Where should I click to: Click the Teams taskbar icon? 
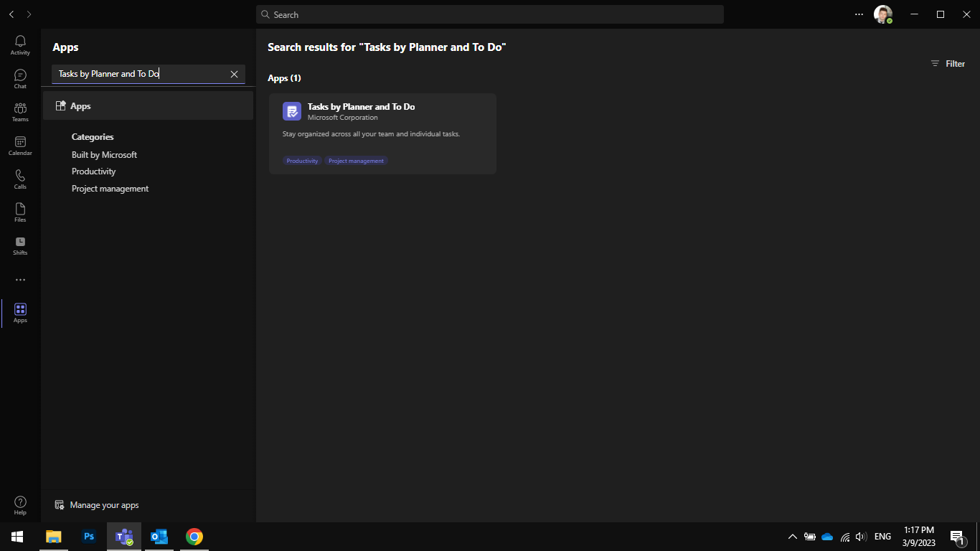[x=125, y=537]
